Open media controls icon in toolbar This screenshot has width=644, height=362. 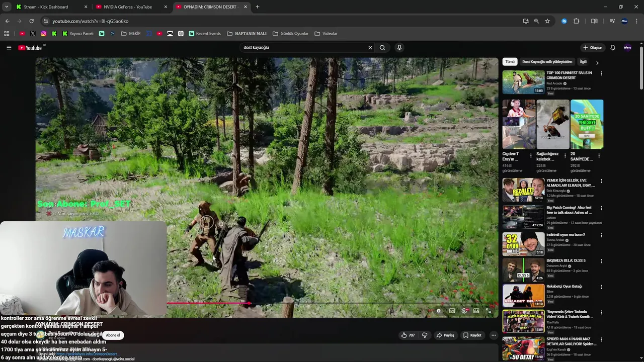(612, 21)
